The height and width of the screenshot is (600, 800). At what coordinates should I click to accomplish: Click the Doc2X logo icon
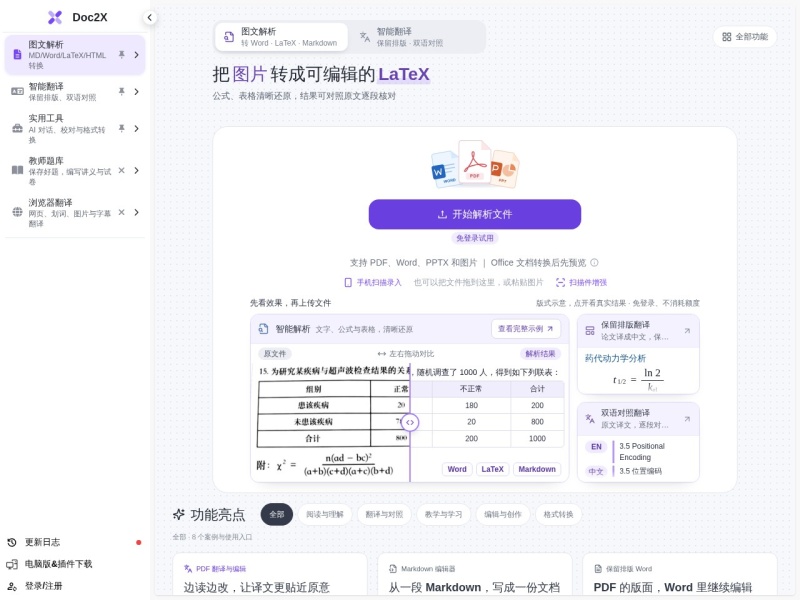(55, 17)
